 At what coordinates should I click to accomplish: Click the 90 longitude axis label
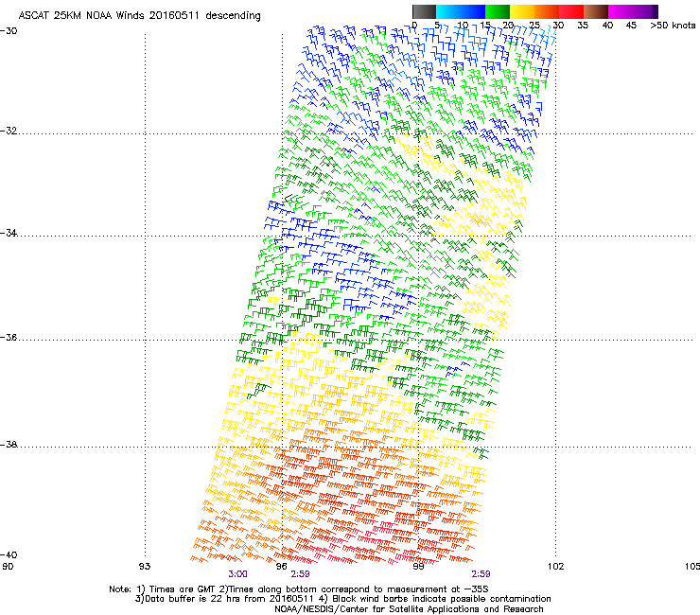(8, 567)
